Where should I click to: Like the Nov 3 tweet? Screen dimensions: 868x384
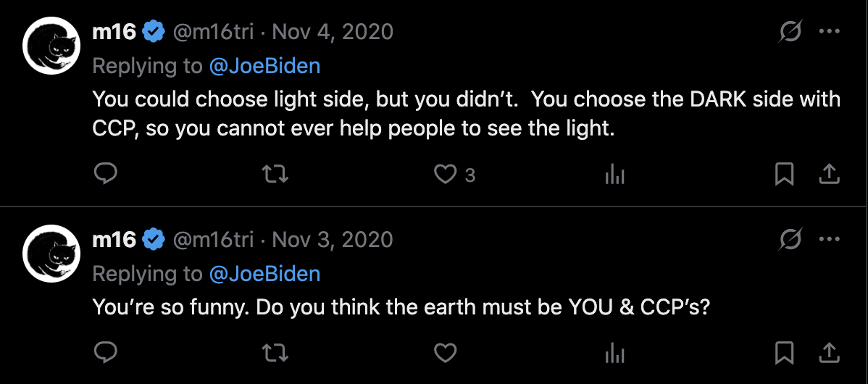coord(446,353)
